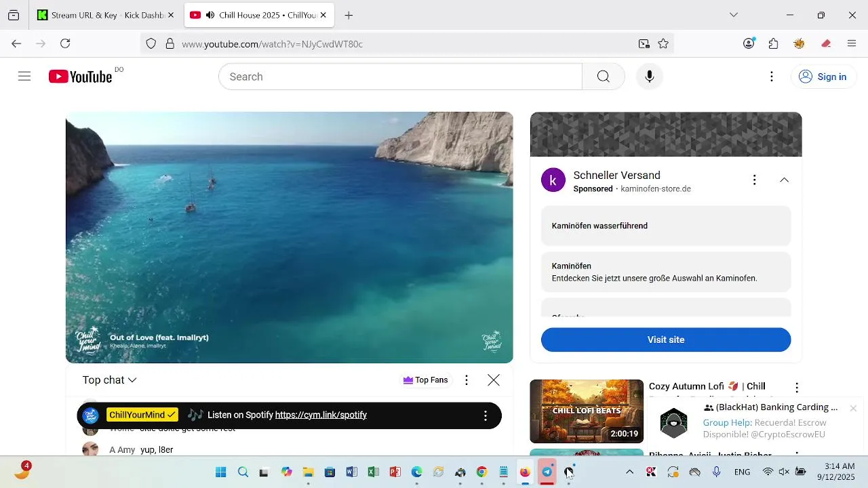Viewport: 868px width, 488px height.
Task: Open Kaminöfen Entdecken Sie ad card
Action: click(x=666, y=272)
